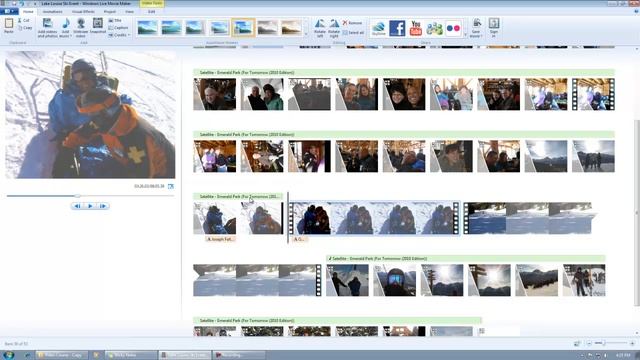640x360 pixels.
Task: Play the preview video
Action: pyautogui.click(x=90, y=206)
